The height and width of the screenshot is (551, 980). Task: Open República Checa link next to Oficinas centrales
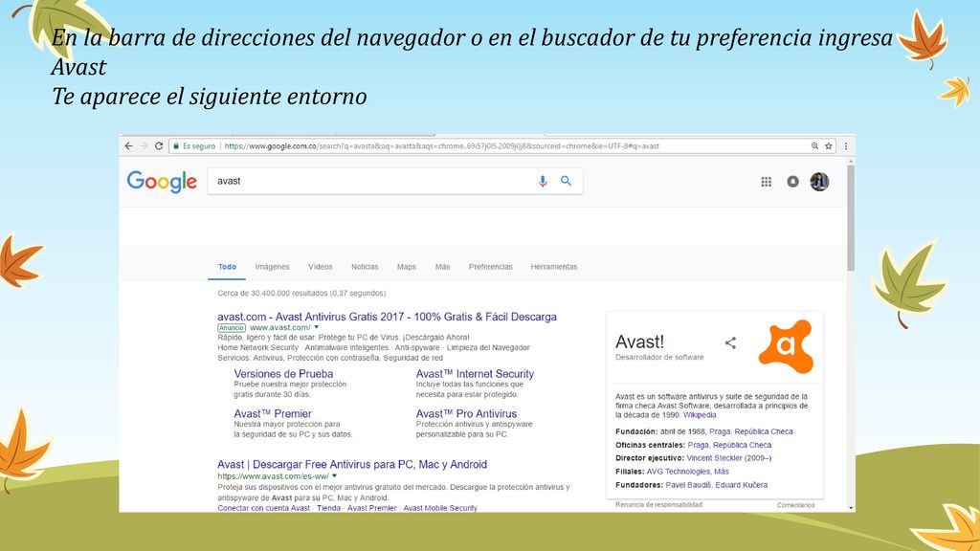point(742,446)
